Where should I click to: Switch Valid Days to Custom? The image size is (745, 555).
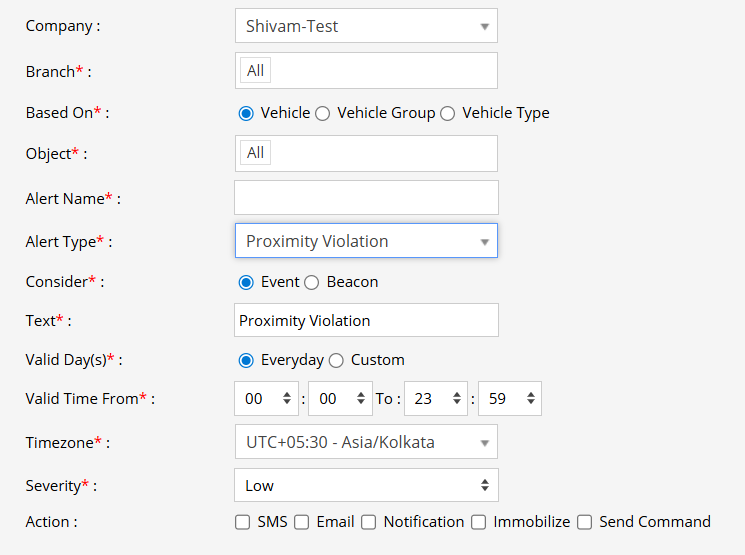[x=336, y=360]
